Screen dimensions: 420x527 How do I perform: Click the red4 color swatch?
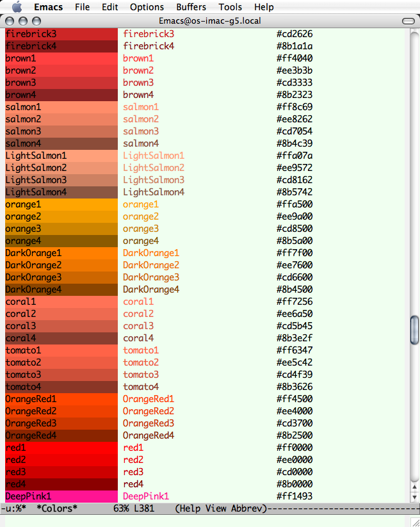click(61, 484)
